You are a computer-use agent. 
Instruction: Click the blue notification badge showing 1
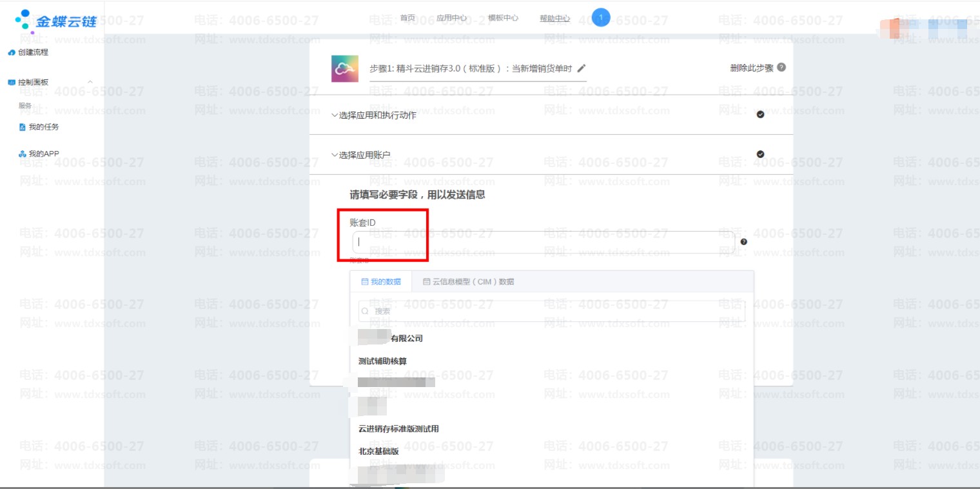pos(600,17)
